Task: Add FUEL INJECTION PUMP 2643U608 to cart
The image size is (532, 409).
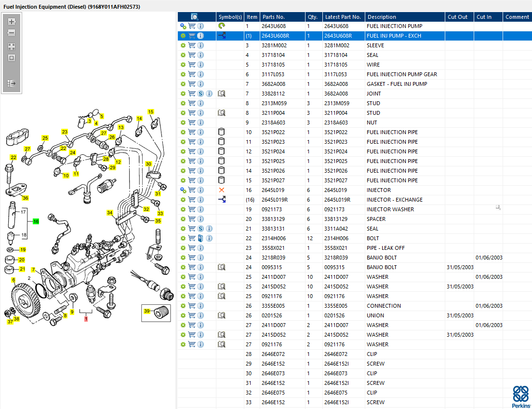Action: click(192, 26)
